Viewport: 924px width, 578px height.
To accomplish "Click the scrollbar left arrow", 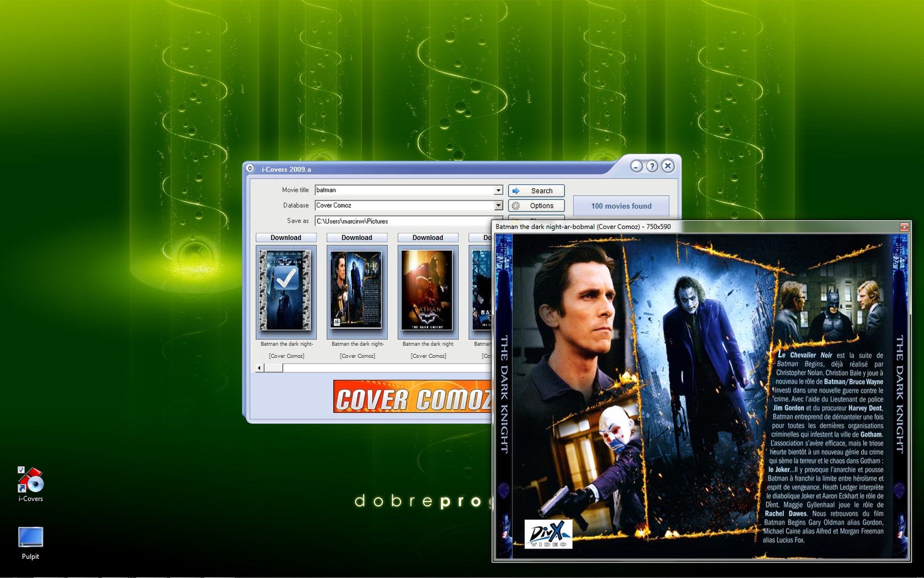I will [260, 368].
